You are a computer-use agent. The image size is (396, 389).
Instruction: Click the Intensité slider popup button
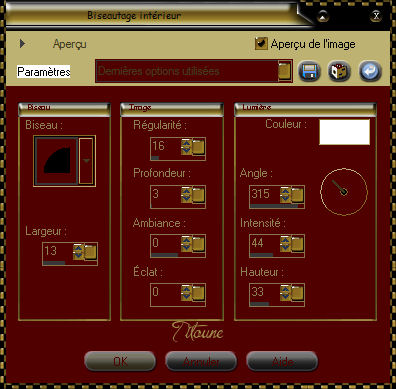click(x=297, y=243)
